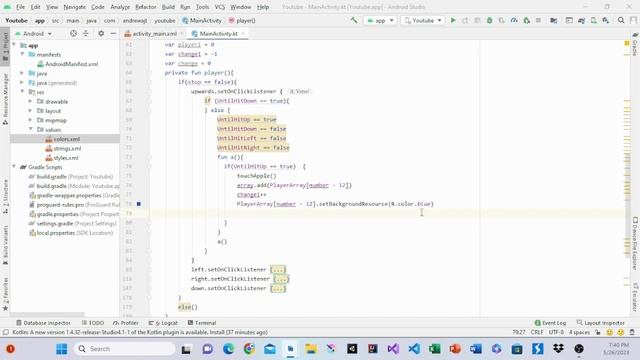Viewport: 640px width, 360px height.
Task: Expand folded down.setOnClickListener code block
Action: coord(278,288)
